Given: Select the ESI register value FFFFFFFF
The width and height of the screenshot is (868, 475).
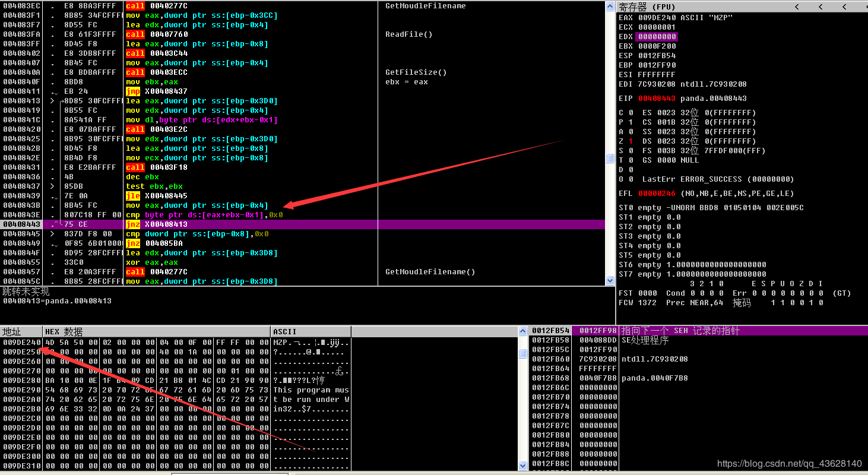Looking at the screenshot, I should click(657, 75).
